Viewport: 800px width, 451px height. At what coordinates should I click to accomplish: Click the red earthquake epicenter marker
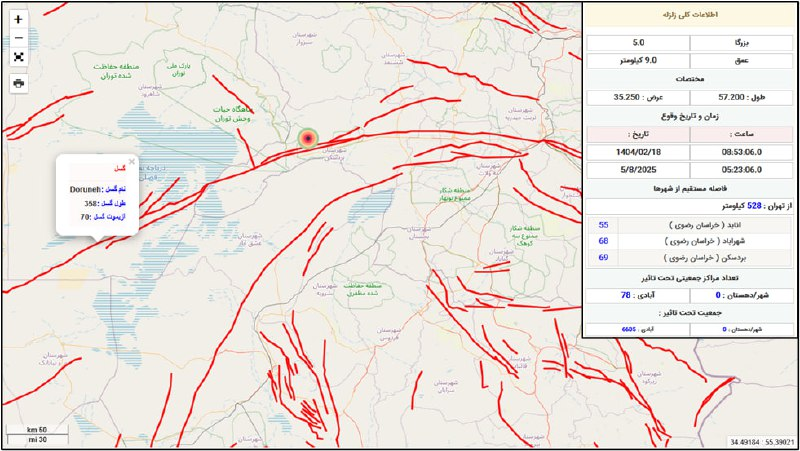(x=308, y=139)
